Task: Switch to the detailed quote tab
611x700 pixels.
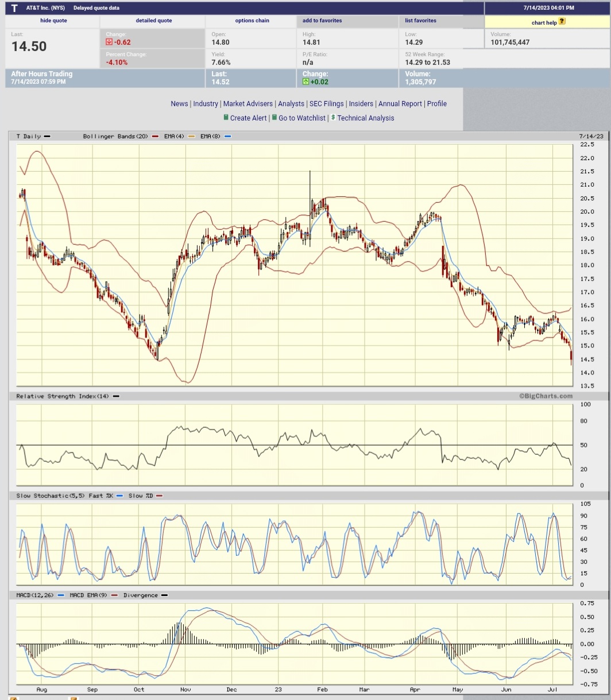Action: (153, 20)
